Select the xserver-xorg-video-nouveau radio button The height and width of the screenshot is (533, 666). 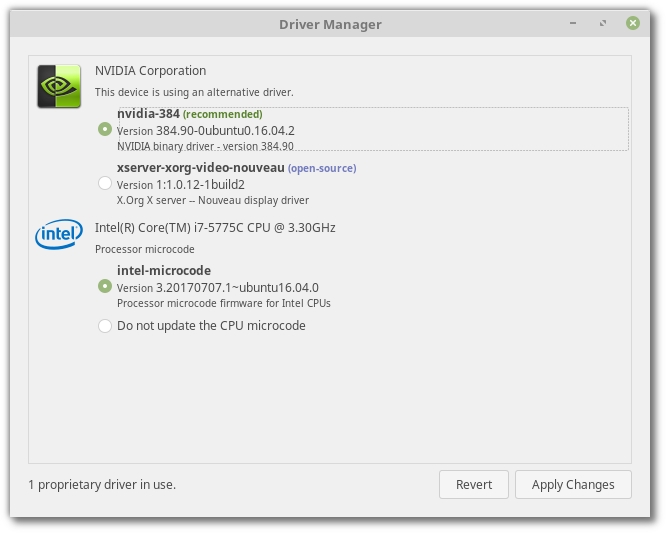[104, 183]
